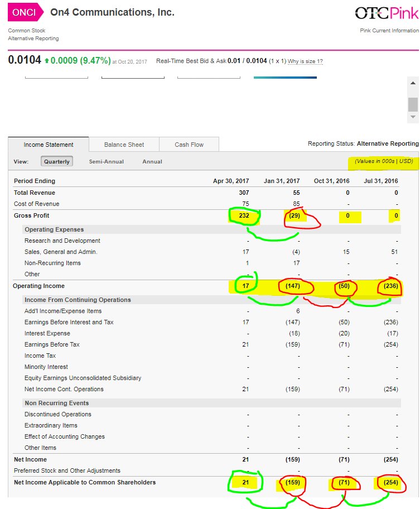The image size is (420, 509).
Task: Click Earnings Before Interest and Tax label
Action: [69, 323]
